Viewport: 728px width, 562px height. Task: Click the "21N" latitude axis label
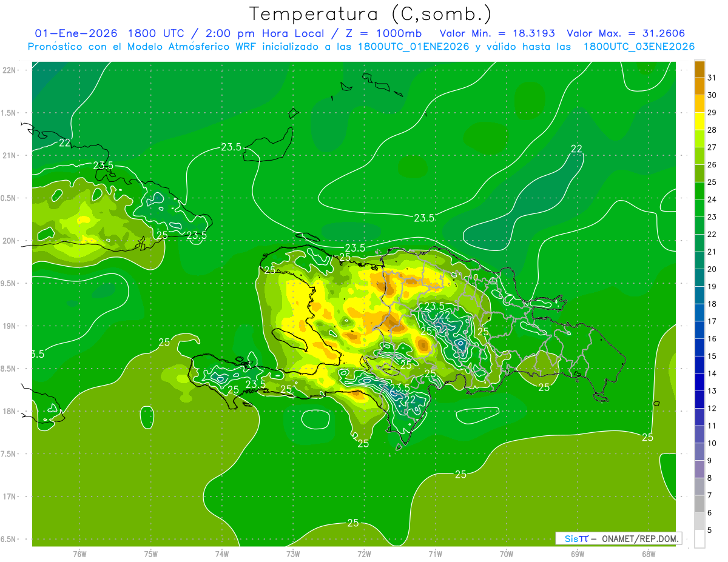click(10, 156)
